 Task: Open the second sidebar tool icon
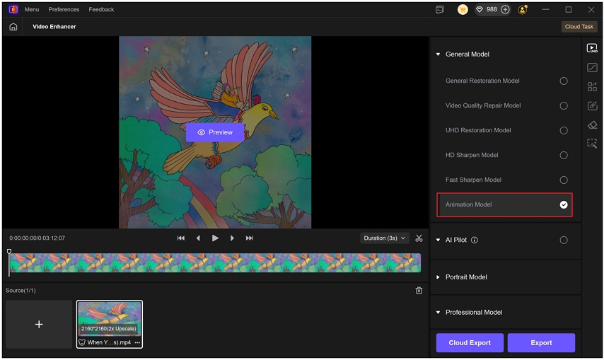point(592,67)
